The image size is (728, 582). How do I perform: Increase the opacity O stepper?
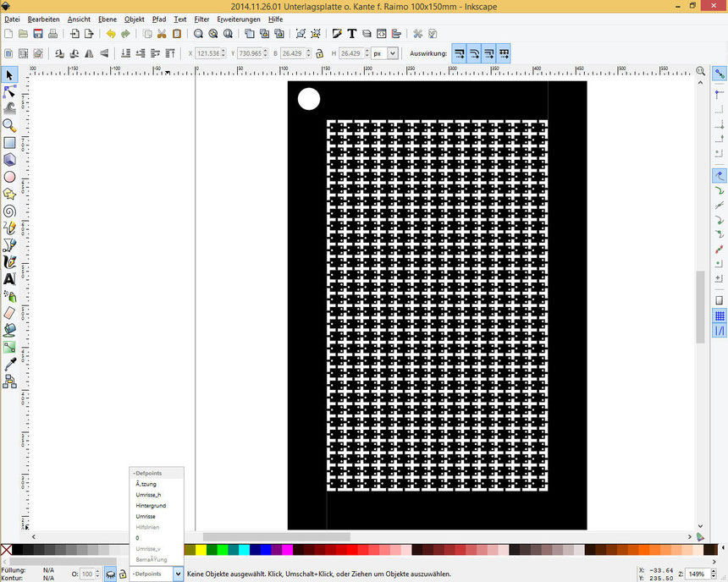[97, 571]
